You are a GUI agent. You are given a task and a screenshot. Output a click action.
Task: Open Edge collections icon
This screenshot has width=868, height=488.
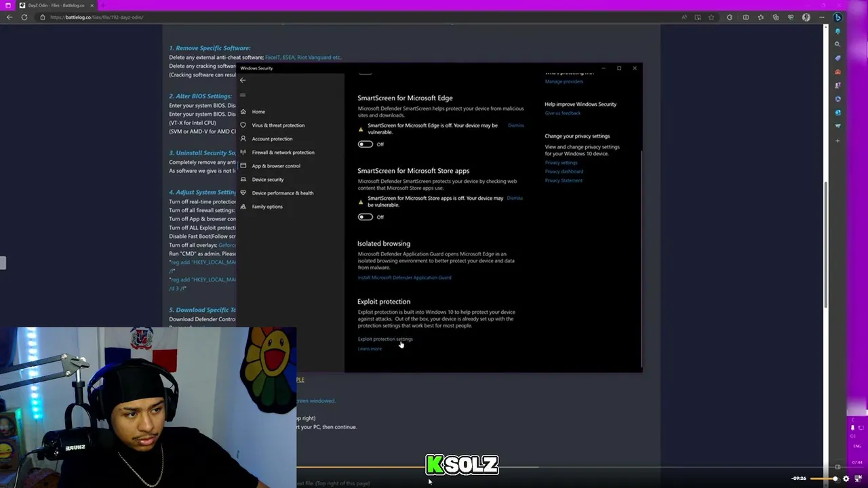776,17
